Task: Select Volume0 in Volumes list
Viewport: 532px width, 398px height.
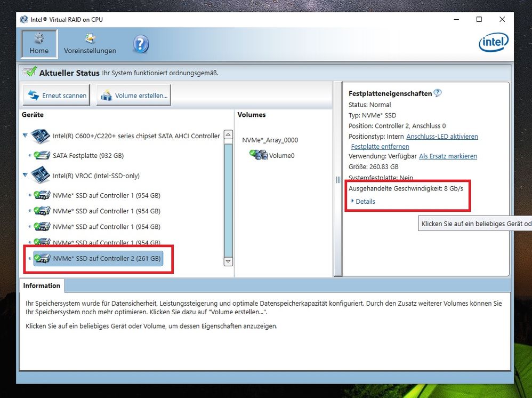Action: click(x=281, y=156)
